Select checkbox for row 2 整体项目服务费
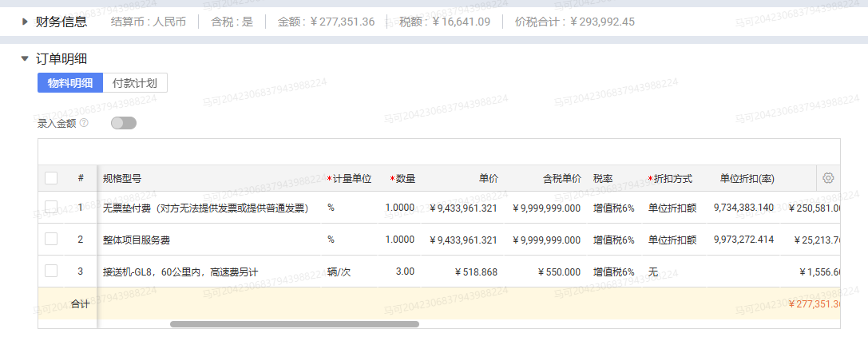The width and height of the screenshot is (868, 337). coord(51,239)
